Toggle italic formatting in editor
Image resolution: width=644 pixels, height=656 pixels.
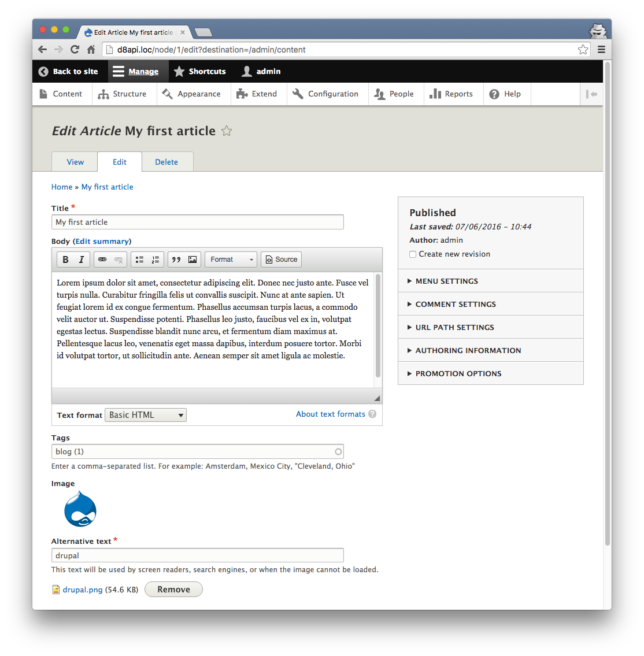coord(82,260)
